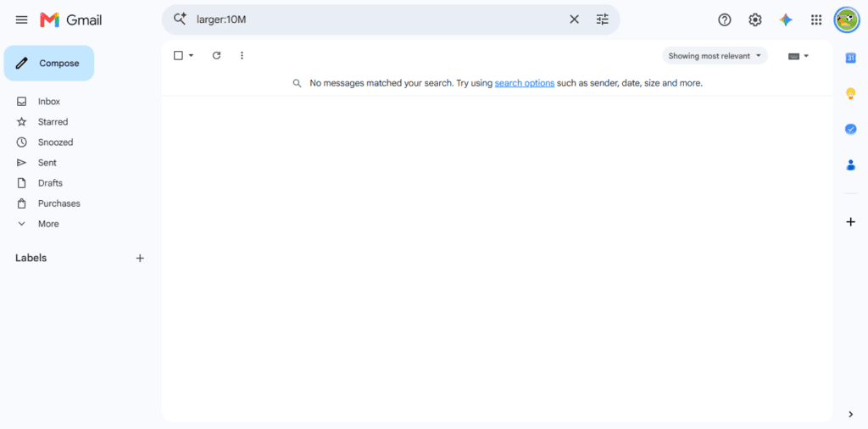Create new label with plus icon
This screenshot has height=429, width=868.
(x=140, y=258)
